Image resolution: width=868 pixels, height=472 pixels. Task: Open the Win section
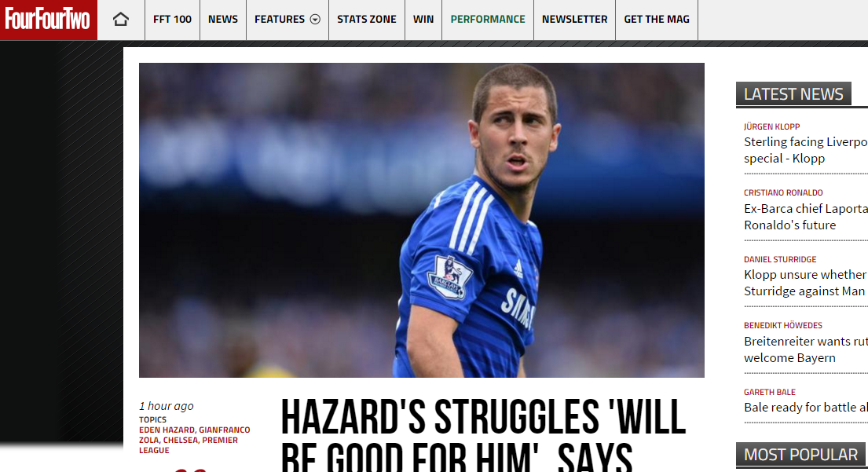click(x=423, y=20)
